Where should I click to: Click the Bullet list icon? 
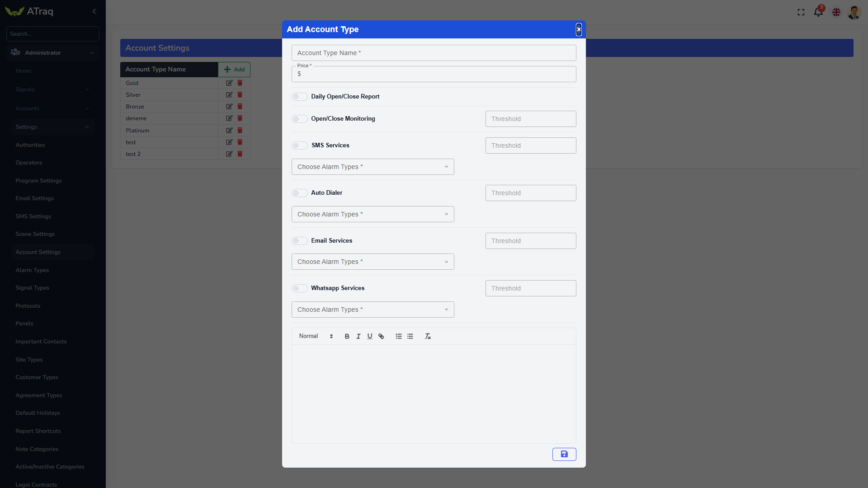point(410,336)
